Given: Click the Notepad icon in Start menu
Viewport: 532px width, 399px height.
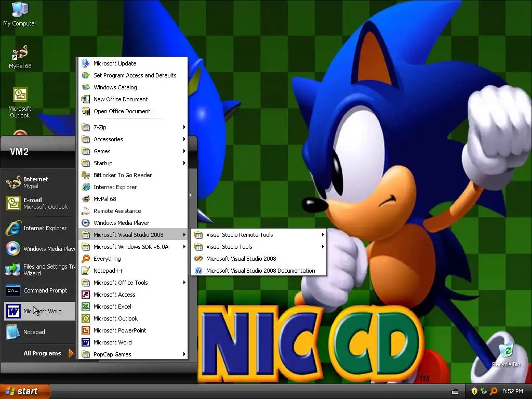Looking at the screenshot, I should click(x=13, y=332).
